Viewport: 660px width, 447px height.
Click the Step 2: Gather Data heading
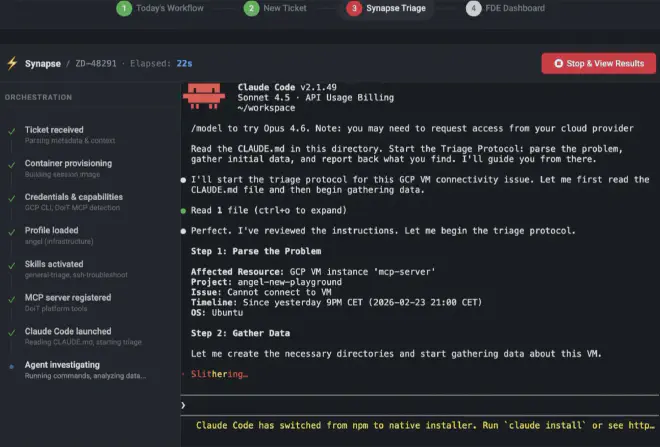(240, 333)
